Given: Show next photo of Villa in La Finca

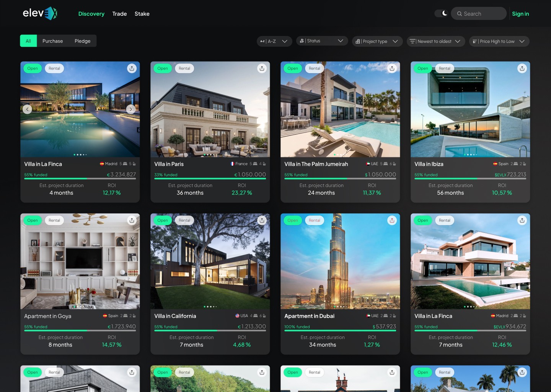Looking at the screenshot, I should [x=131, y=109].
